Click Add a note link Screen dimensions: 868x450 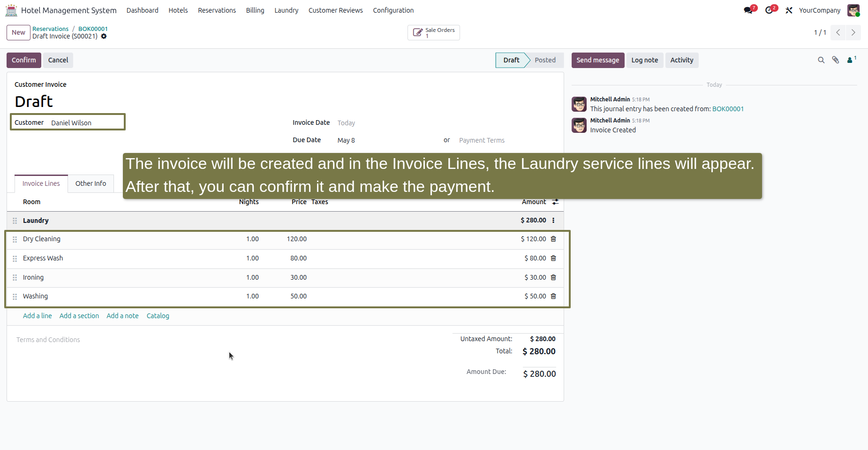[122, 316]
